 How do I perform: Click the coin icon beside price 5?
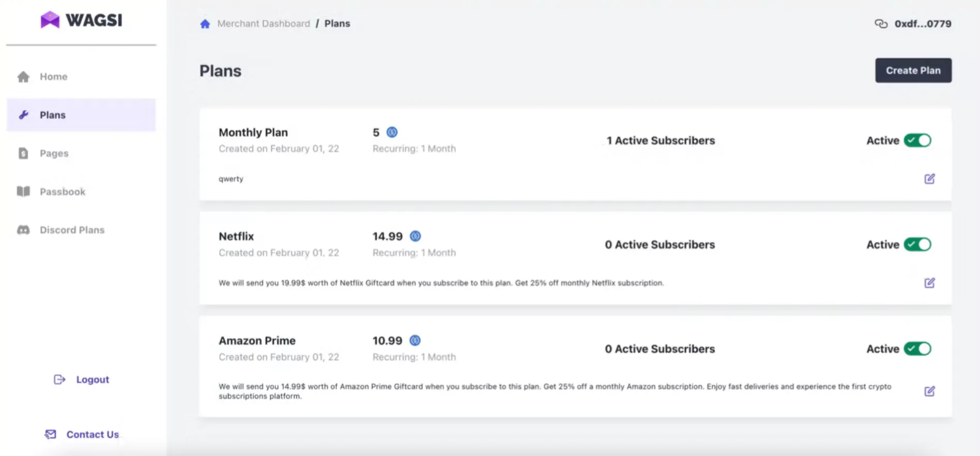coord(392,132)
